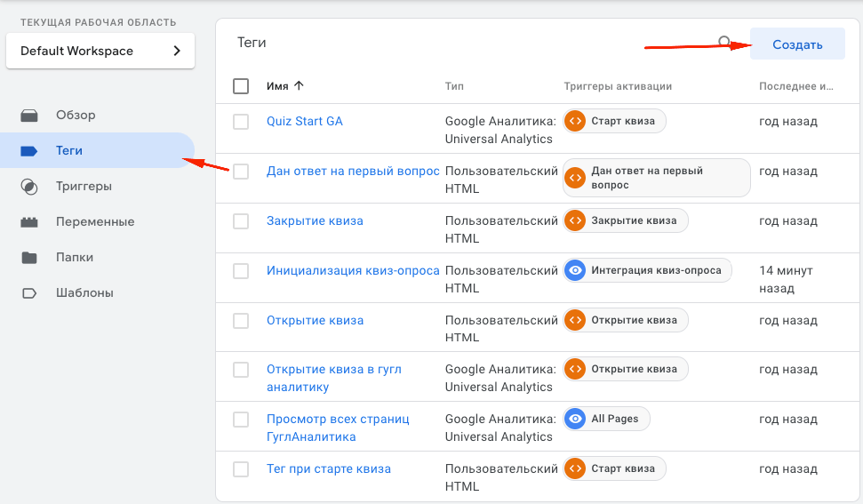
Task: Open the Теги section in sidebar
Action: pos(69,151)
